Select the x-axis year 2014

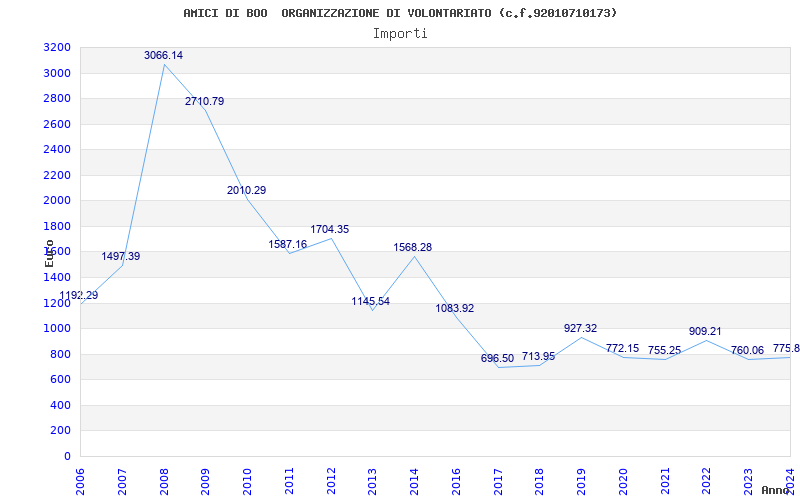(414, 482)
